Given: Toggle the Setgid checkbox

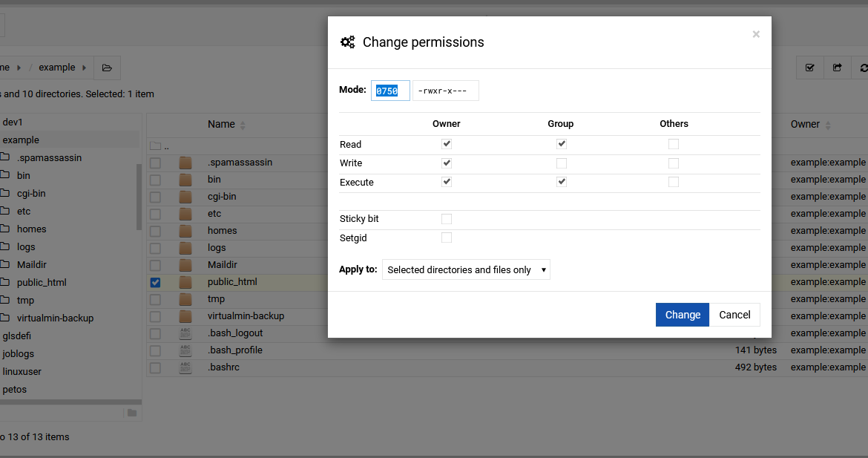Looking at the screenshot, I should [x=447, y=238].
